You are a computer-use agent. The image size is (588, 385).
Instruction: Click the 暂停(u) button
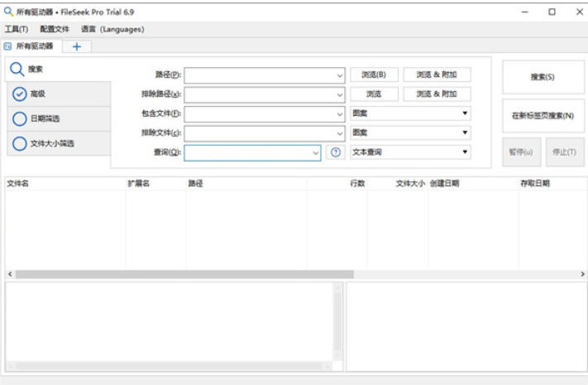[521, 152]
